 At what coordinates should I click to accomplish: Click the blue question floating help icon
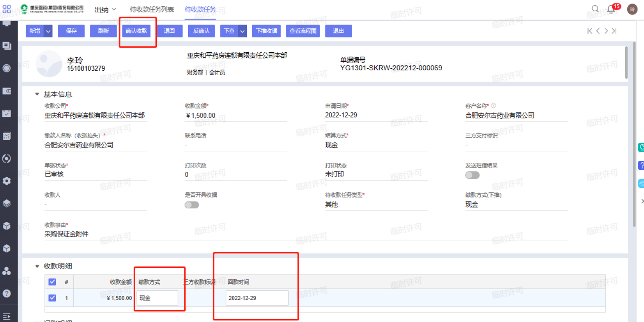pyautogui.click(x=641, y=165)
